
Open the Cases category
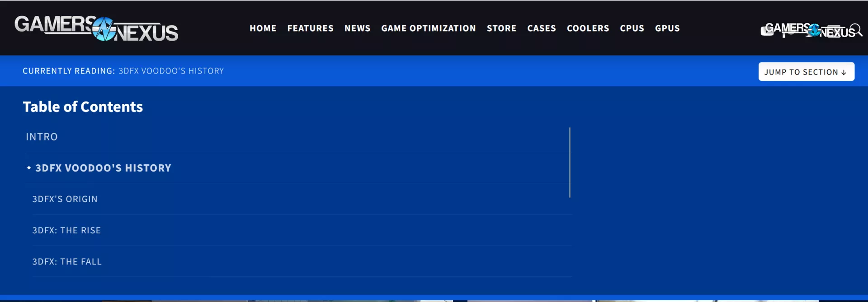[541, 28]
